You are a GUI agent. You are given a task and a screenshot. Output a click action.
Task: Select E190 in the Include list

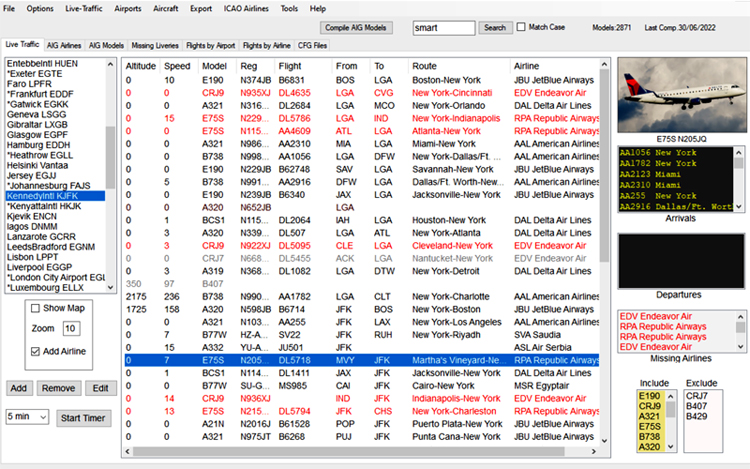(650, 396)
